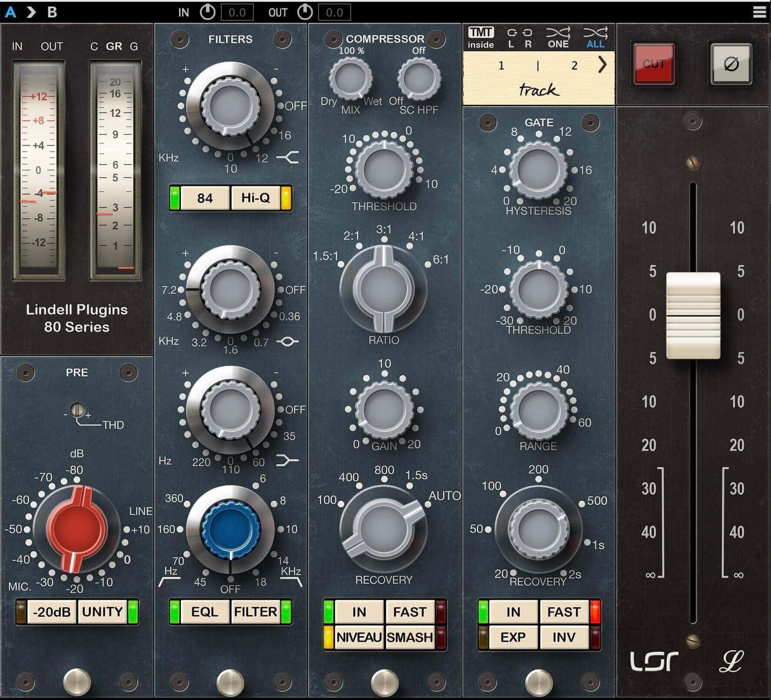Click the IN gain value field
Screen dimensions: 771x700
[237, 12]
